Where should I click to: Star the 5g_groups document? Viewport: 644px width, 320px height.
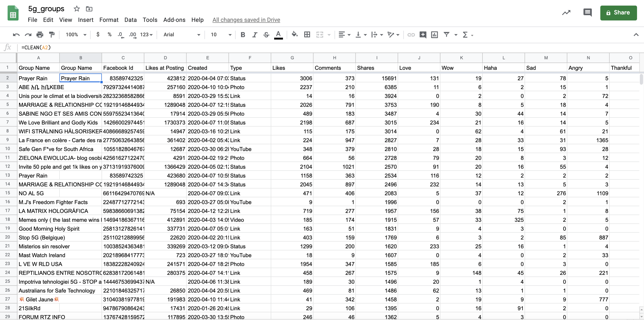[x=76, y=9]
